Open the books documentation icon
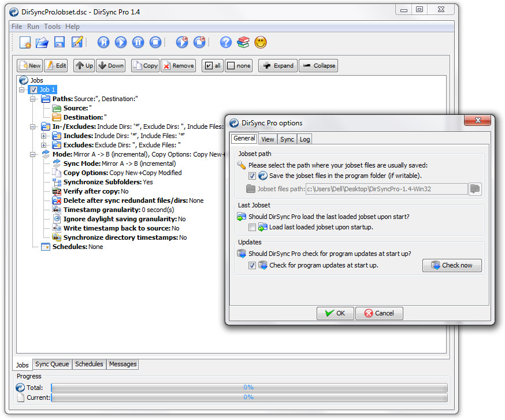The height and width of the screenshot is (420, 505). click(243, 42)
